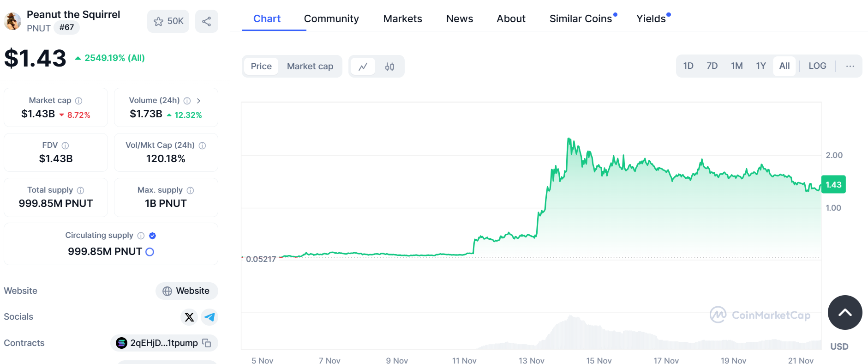Open the Yields tab

[x=651, y=18]
